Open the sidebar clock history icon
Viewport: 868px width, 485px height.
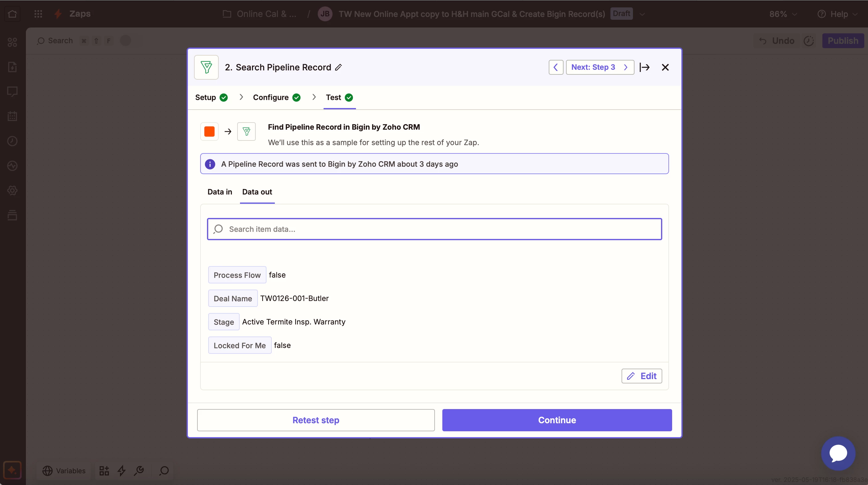tap(12, 141)
